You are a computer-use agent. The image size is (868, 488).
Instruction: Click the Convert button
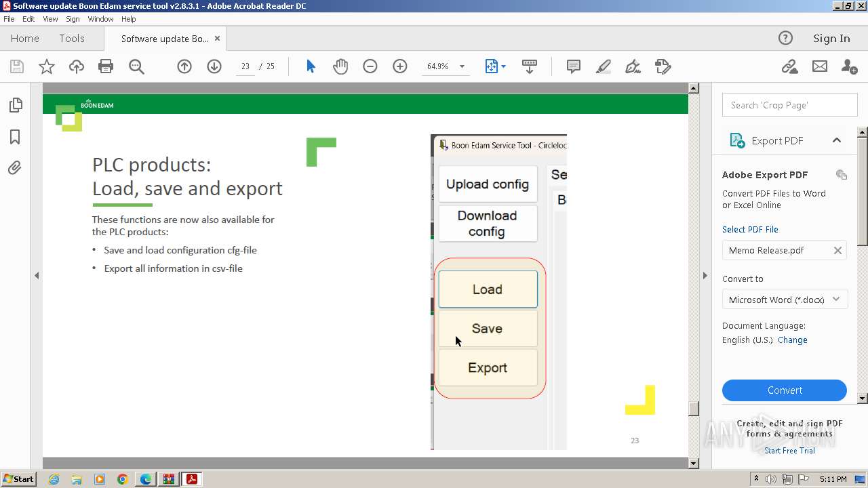click(785, 390)
